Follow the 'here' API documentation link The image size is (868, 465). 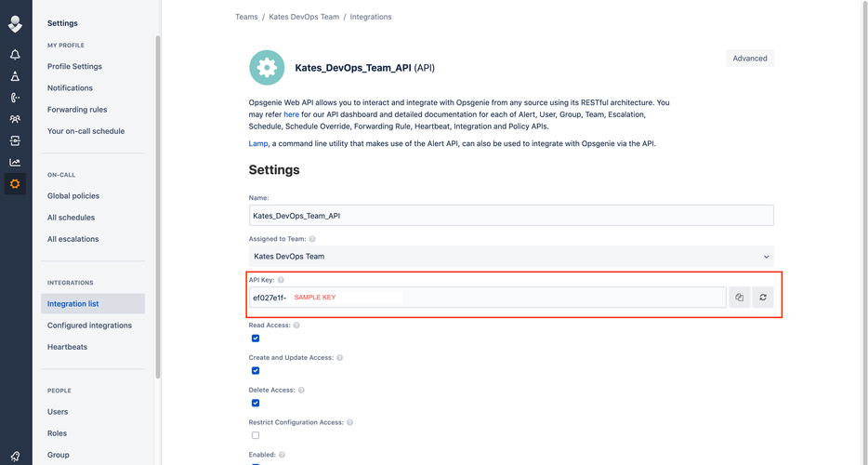[x=291, y=114]
